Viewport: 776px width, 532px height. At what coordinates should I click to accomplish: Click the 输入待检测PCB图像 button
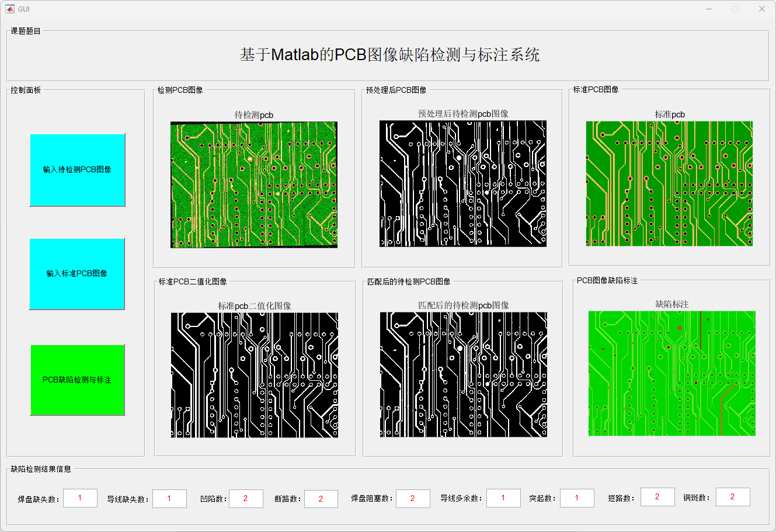point(77,169)
